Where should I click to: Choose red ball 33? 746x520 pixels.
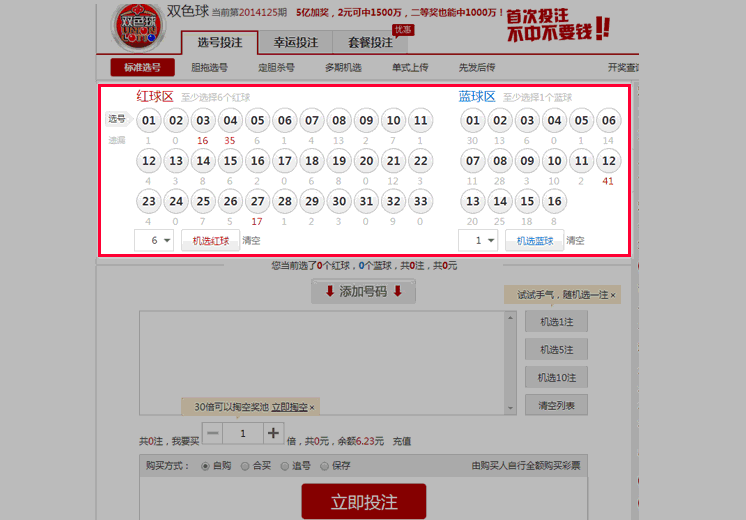[x=421, y=201]
